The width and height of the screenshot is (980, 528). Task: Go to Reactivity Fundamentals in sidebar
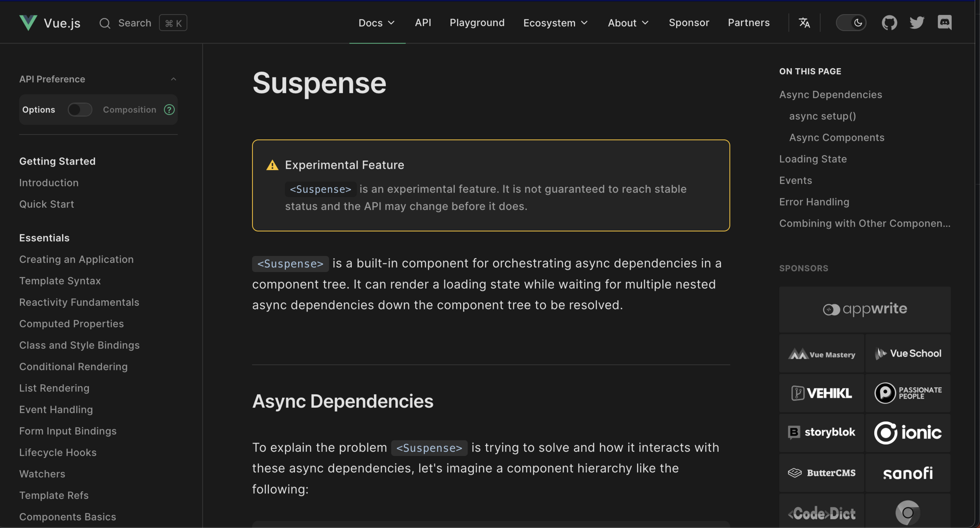(79, 302)
